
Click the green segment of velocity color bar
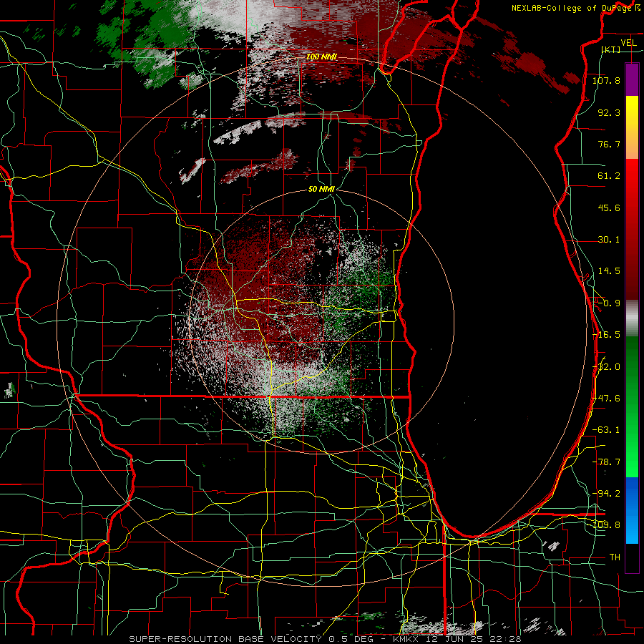pyautogui.click(x=632, y=406)
